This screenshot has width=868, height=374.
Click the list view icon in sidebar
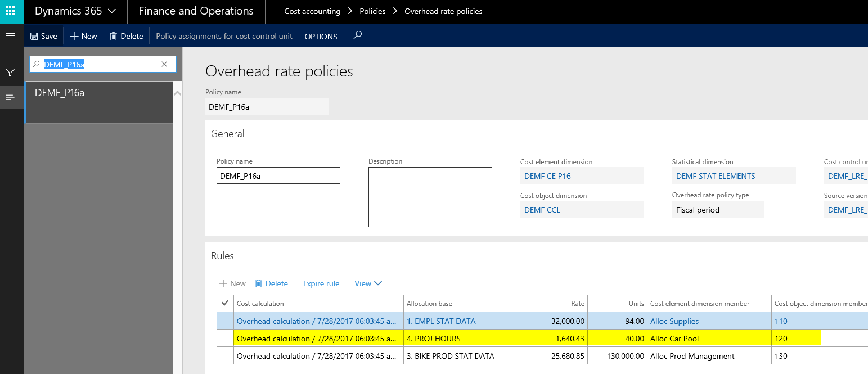[x=10, y=97]
